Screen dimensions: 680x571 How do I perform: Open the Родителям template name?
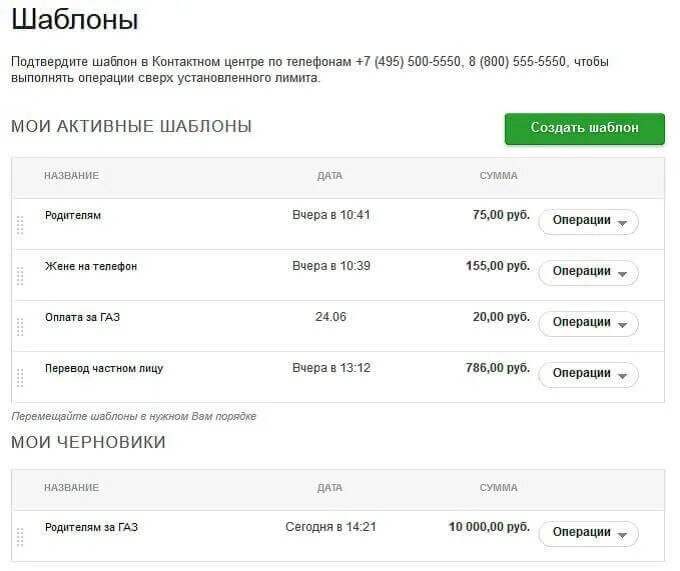[x=73, y=215]
